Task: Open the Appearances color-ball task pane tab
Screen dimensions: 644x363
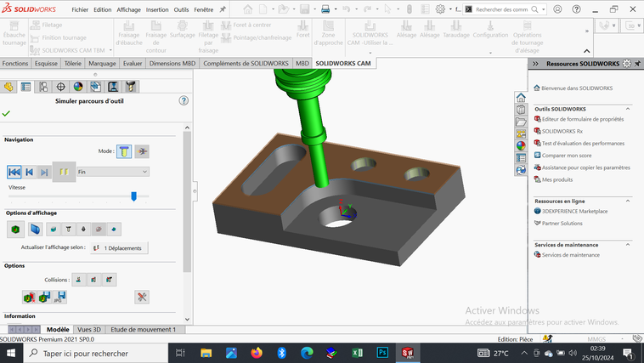Action: 521,145
